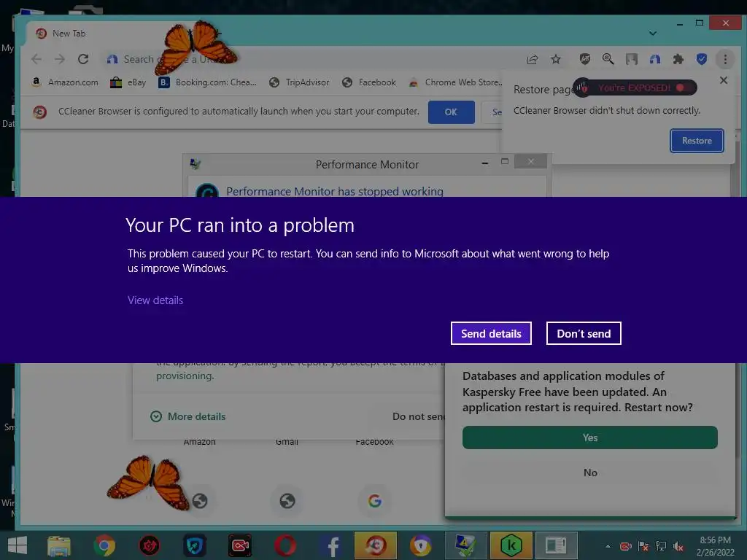Click Restore in the CCleaner restore popup
The image size is (747, 560).
(697, 141)
